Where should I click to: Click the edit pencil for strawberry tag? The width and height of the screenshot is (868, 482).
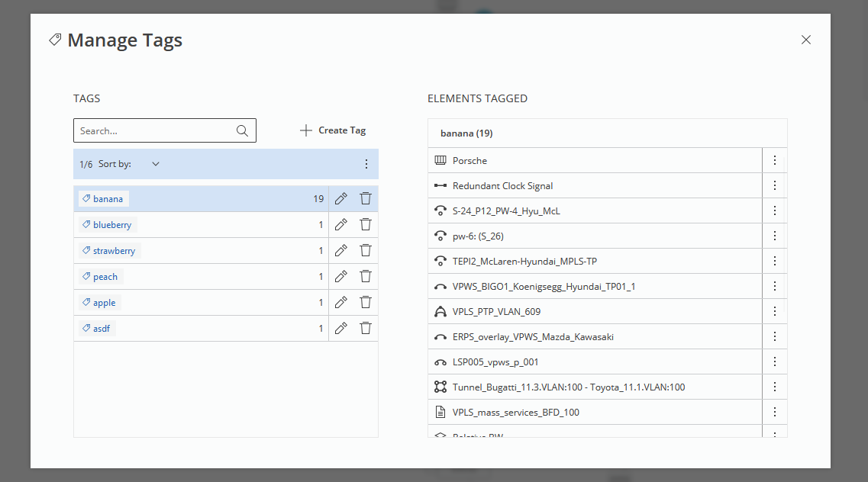tap(341, 251)
